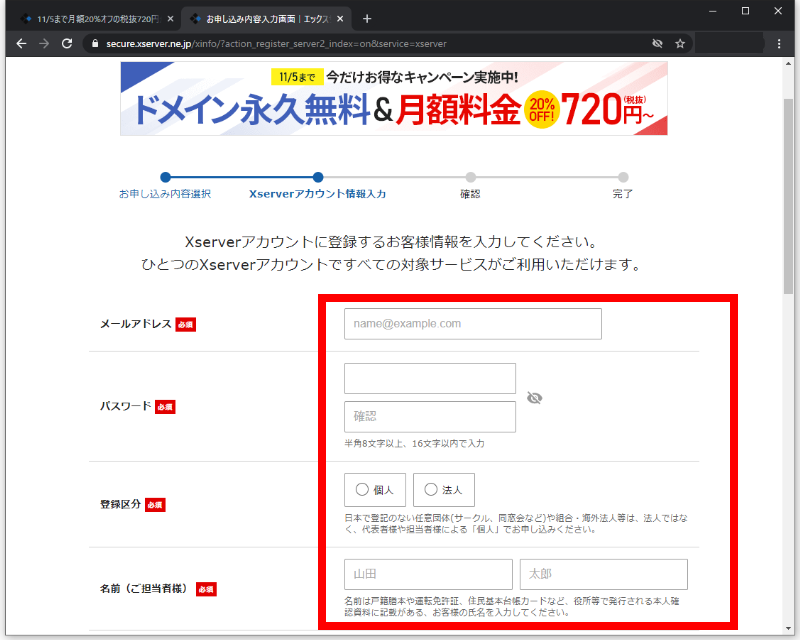
Task: Click the scrollbar up arrow
Action: pyautogui.click(x=789, y=63)
